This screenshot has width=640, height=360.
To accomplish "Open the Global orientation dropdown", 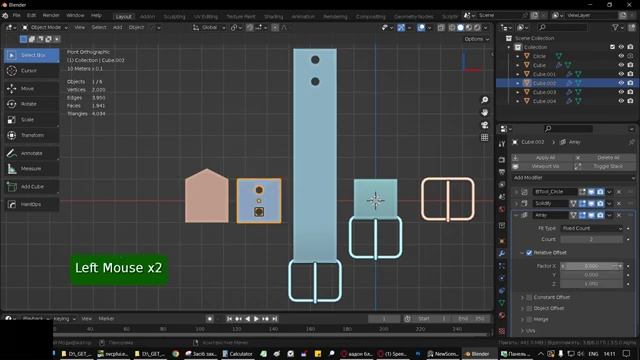I will click(209, 27).
